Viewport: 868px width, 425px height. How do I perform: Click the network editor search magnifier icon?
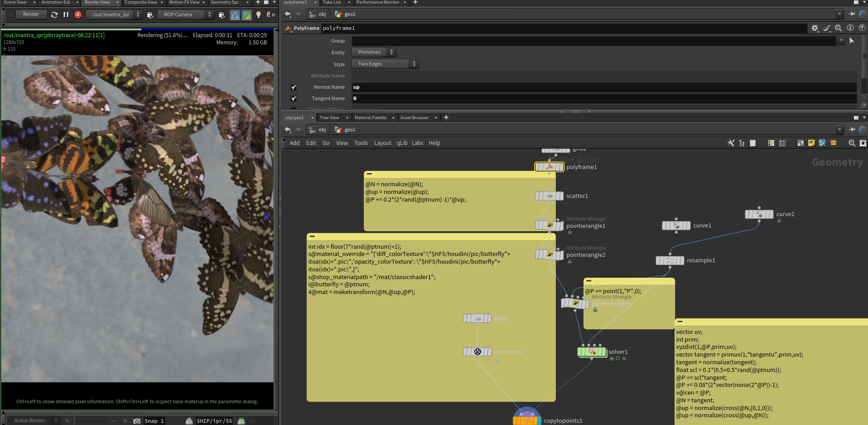coord(852,143)
